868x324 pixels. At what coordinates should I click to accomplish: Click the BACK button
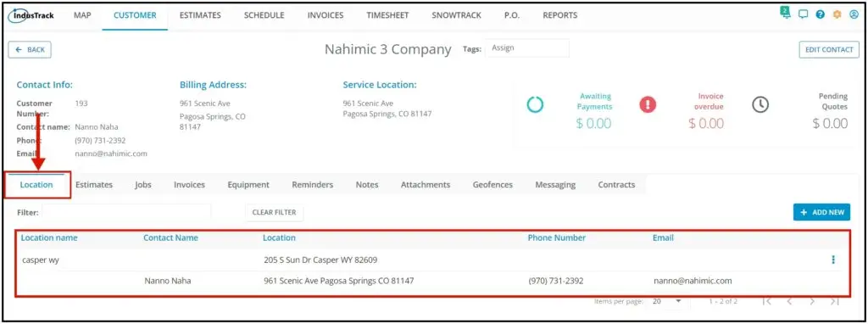click(x=30, y=49)
